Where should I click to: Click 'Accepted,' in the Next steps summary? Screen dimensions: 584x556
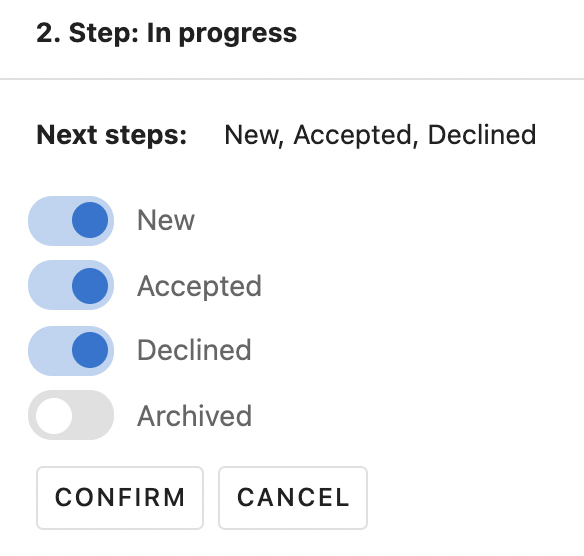pyautogui.click(x=356, y=136)
